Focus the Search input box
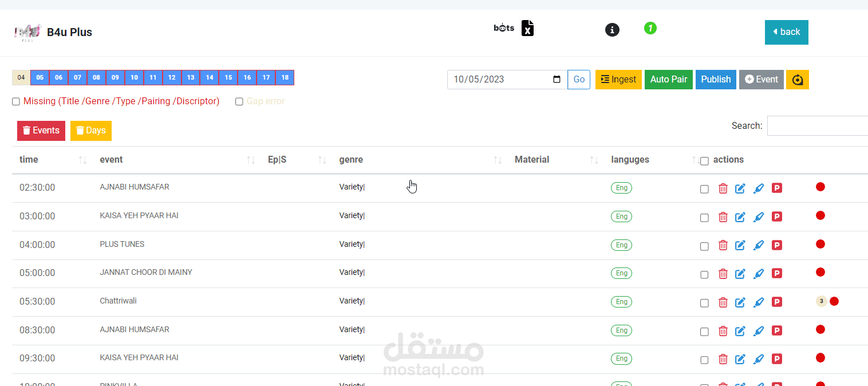Screen dimensions: 868x386 point(818,126)
